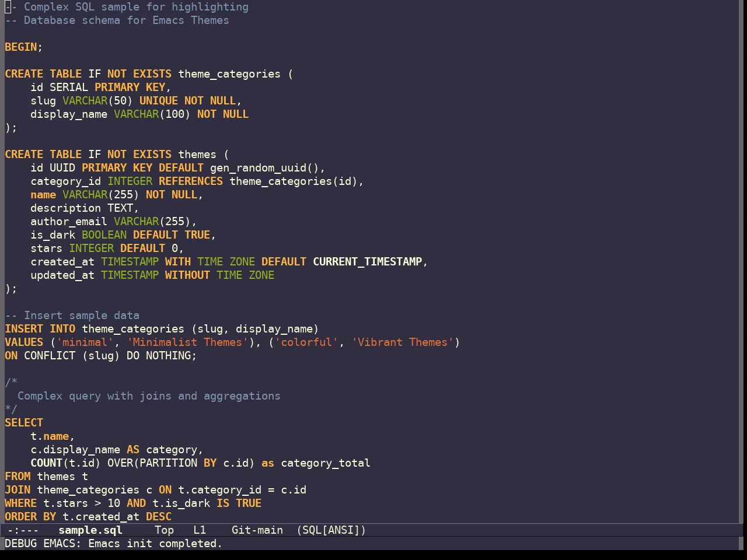The image size is (747, 560).
Task: Click the Top position indicator in mode line
Action: pyautogui.click(x=164, y=530)
